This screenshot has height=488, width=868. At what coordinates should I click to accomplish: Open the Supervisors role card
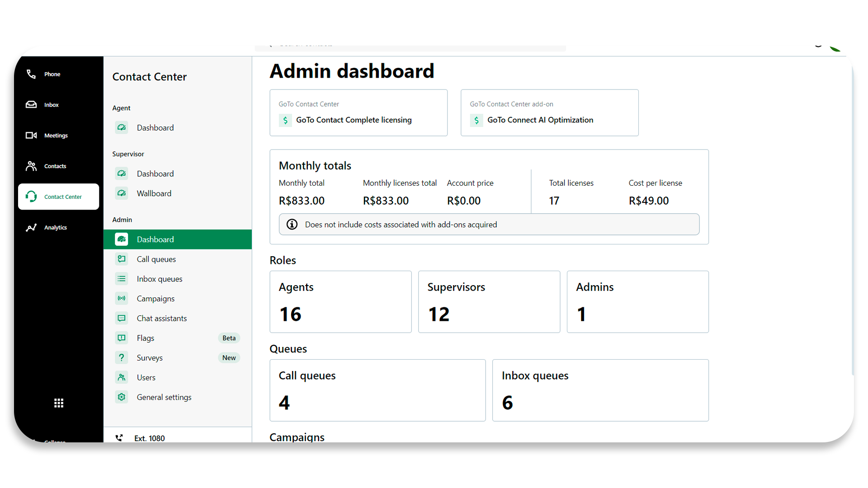click(x=489, y=302)
